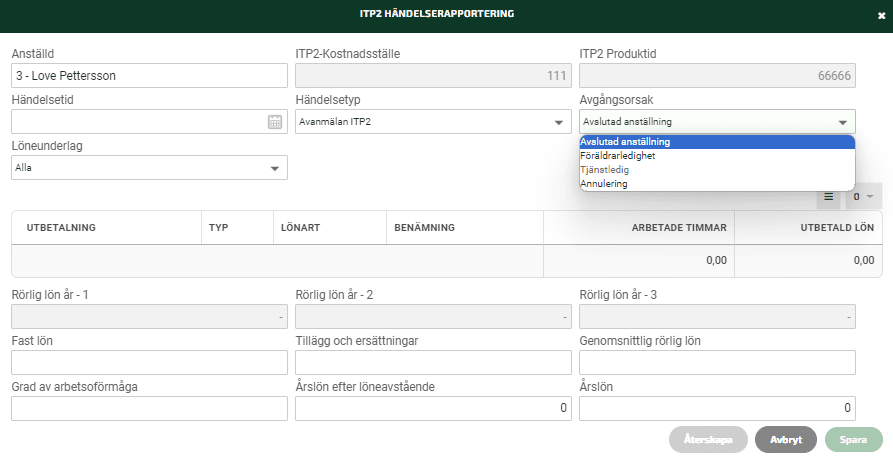
Task: Click the Fast lön input field
Action: point(149,363)
